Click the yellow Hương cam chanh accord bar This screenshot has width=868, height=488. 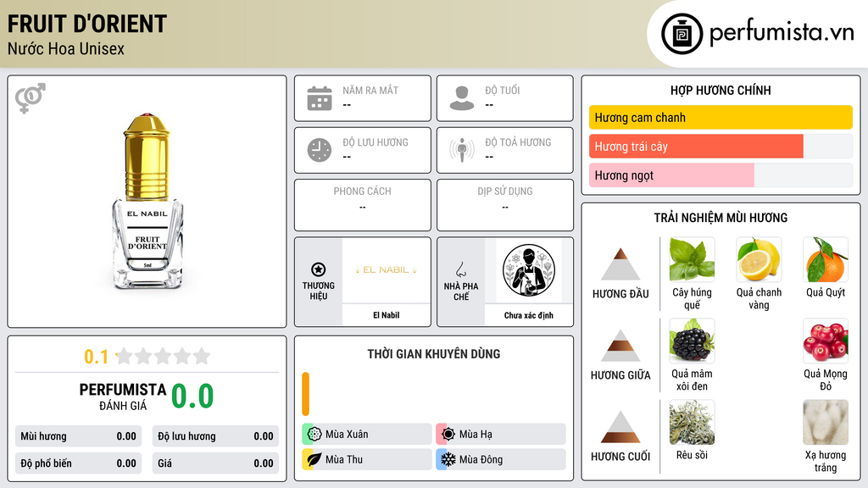tap(721, 117)
